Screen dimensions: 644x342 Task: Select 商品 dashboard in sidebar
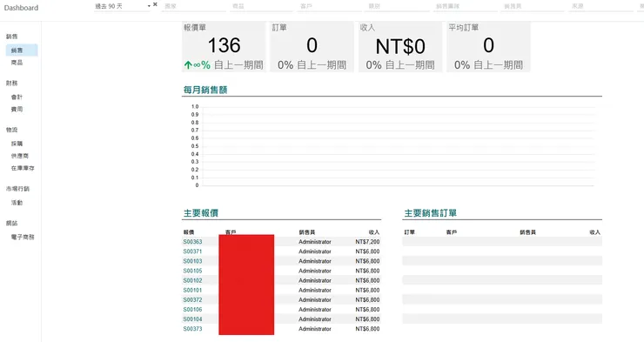pos(17,63)
